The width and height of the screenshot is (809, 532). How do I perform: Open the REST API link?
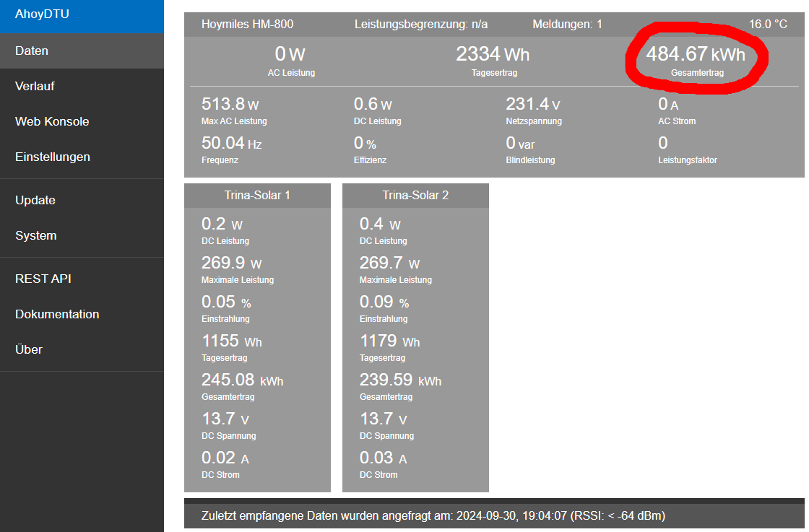click(43, 279)
